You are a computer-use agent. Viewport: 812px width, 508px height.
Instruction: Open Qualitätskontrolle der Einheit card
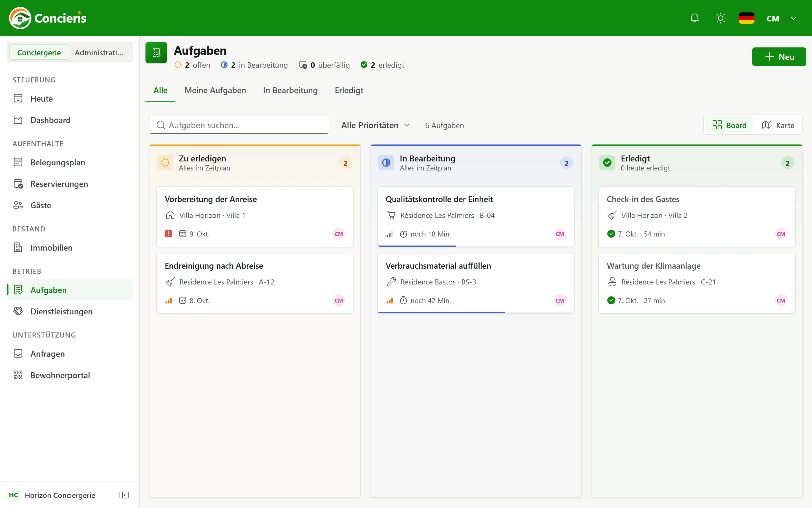tap(475, 217)
